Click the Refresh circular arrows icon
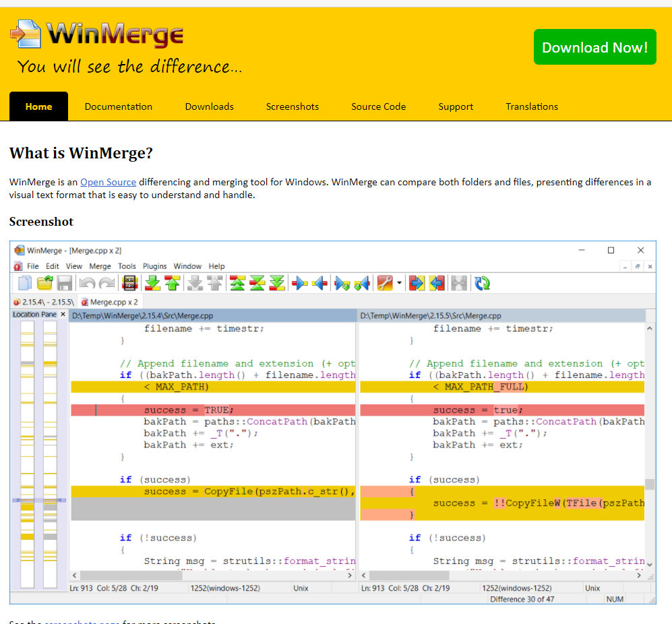 click(x=482, y=283)
